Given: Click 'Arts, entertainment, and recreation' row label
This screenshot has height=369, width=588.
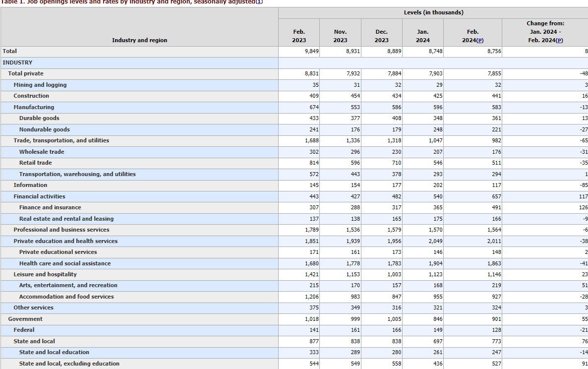Looking at the screenshot, I should pyautogui.click(x=68, y=285).
